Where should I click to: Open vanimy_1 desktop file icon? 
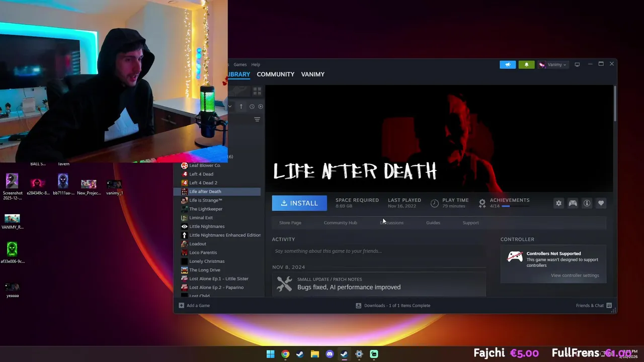pyautogui.click(x=114, y=186)
